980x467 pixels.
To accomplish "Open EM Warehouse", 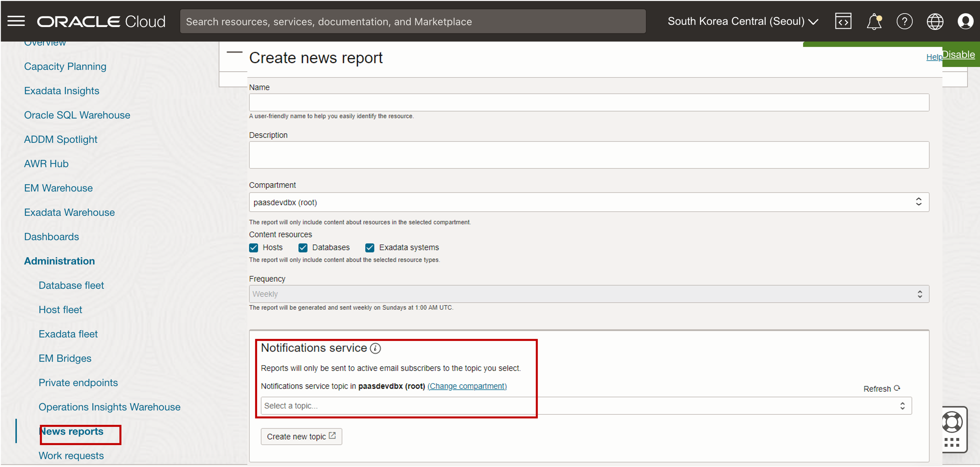I will [x=59, y=188].
